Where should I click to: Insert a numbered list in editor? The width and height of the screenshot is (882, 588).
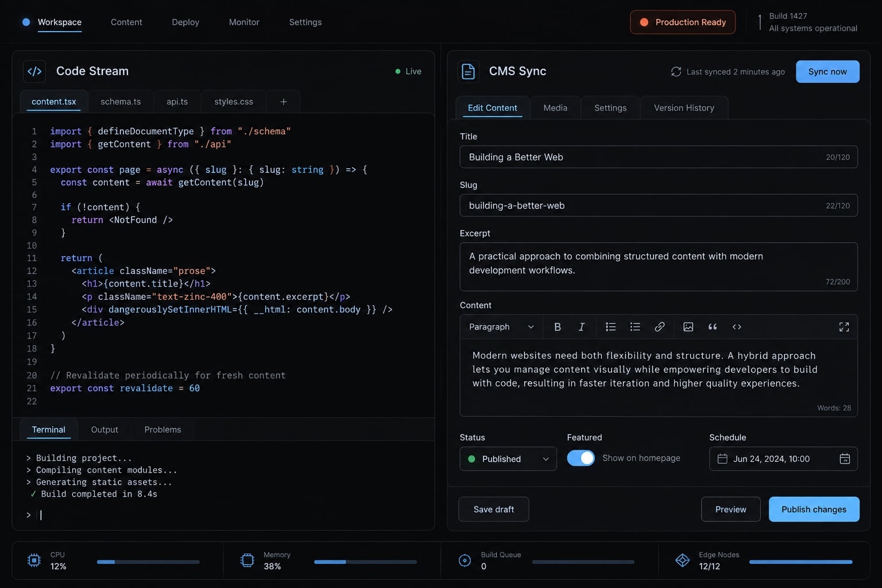pos(611,327)
